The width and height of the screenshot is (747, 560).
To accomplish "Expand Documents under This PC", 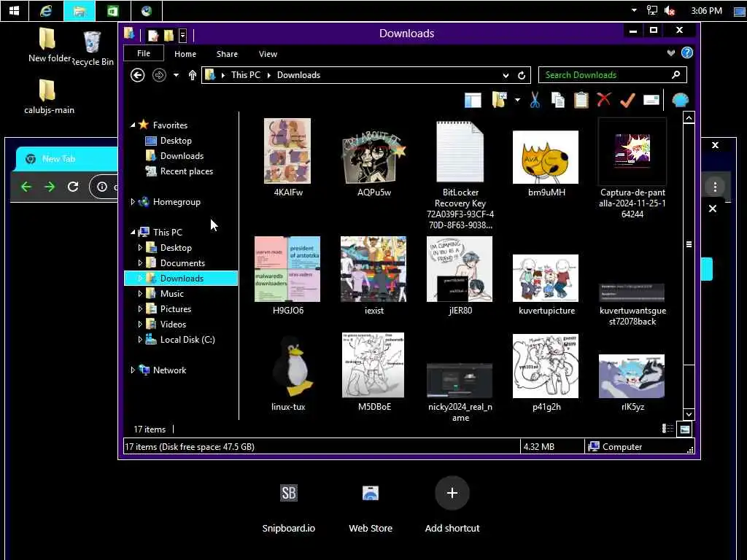I will 140,262.
